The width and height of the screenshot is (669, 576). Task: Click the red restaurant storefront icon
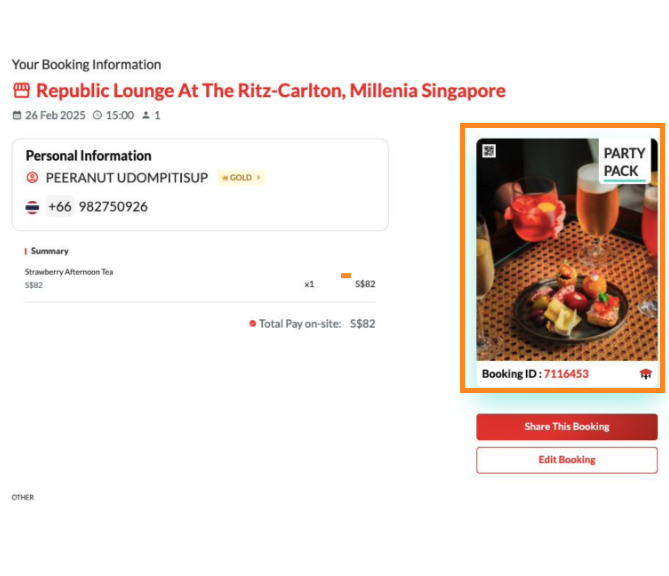21,91
